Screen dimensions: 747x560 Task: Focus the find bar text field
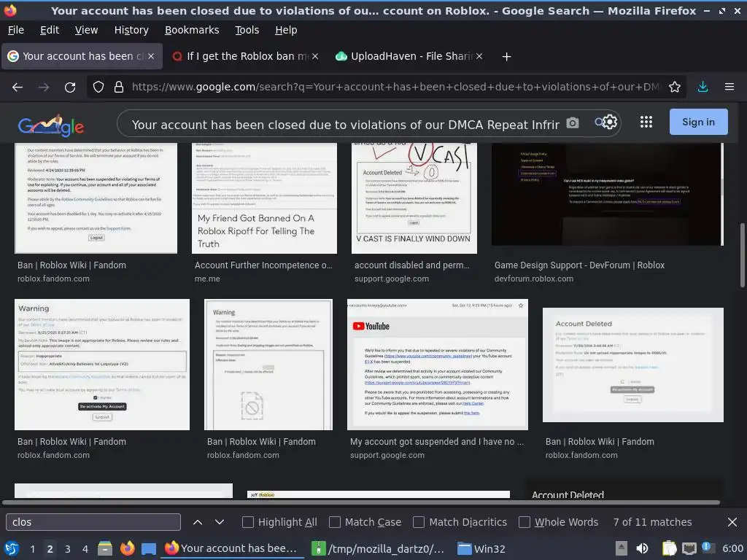click(x=93, y=522)
